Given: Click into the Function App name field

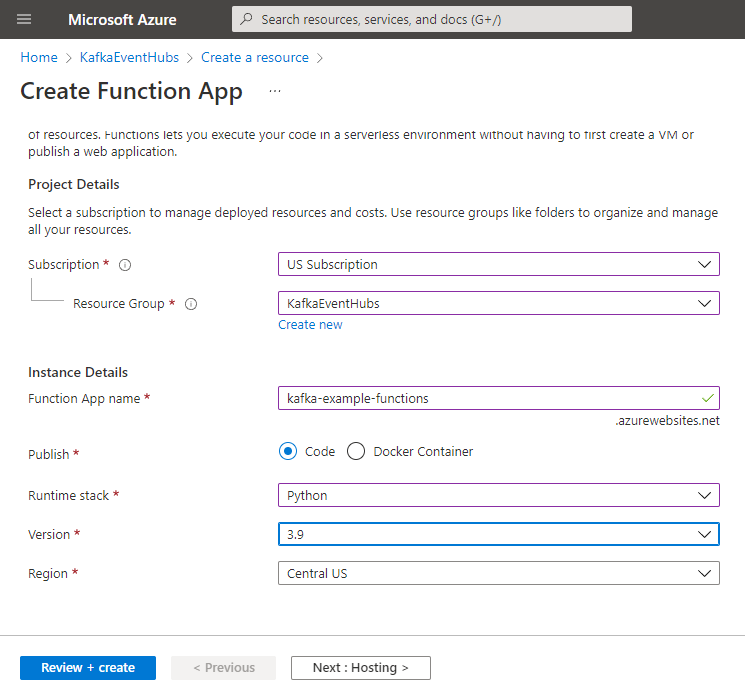Looking at the screenshot, I should click(x=498, y=398).
